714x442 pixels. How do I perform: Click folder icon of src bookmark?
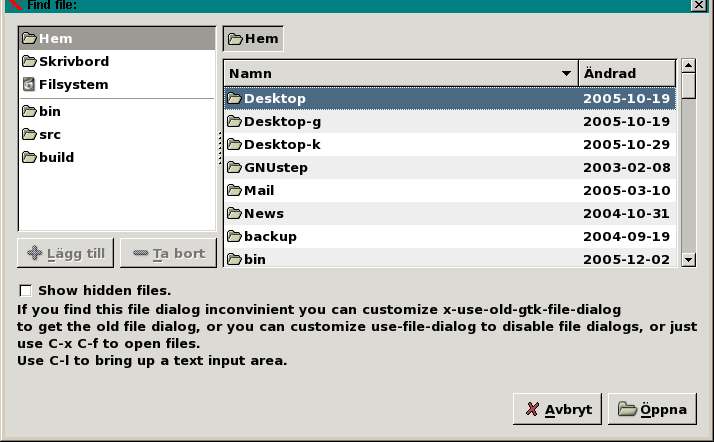(29, 134)
